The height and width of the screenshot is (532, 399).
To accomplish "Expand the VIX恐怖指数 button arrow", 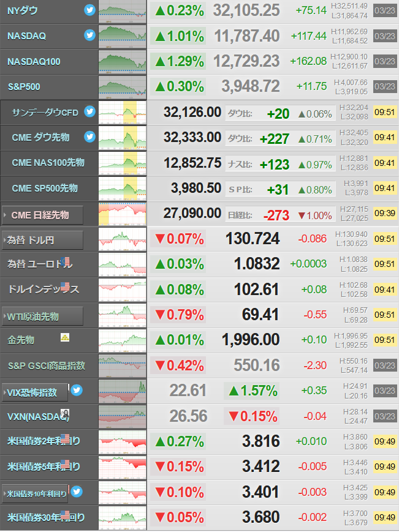I will [x=5, y=392].
